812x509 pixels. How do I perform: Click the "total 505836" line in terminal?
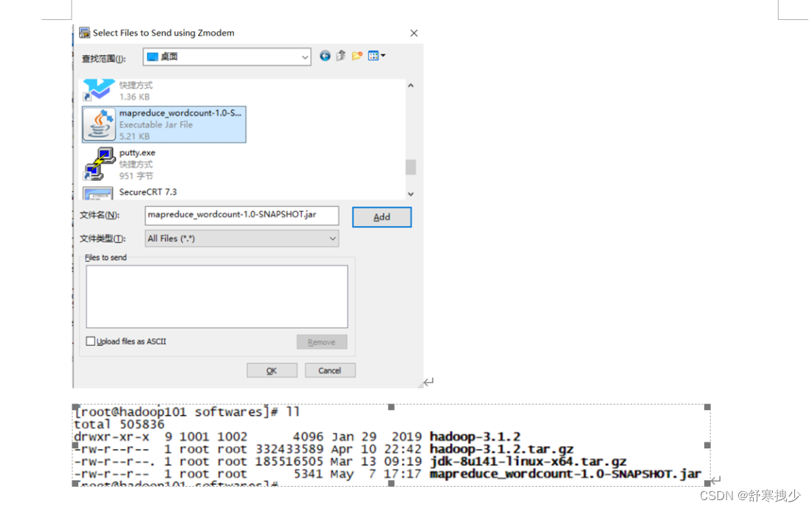[119, 424]
